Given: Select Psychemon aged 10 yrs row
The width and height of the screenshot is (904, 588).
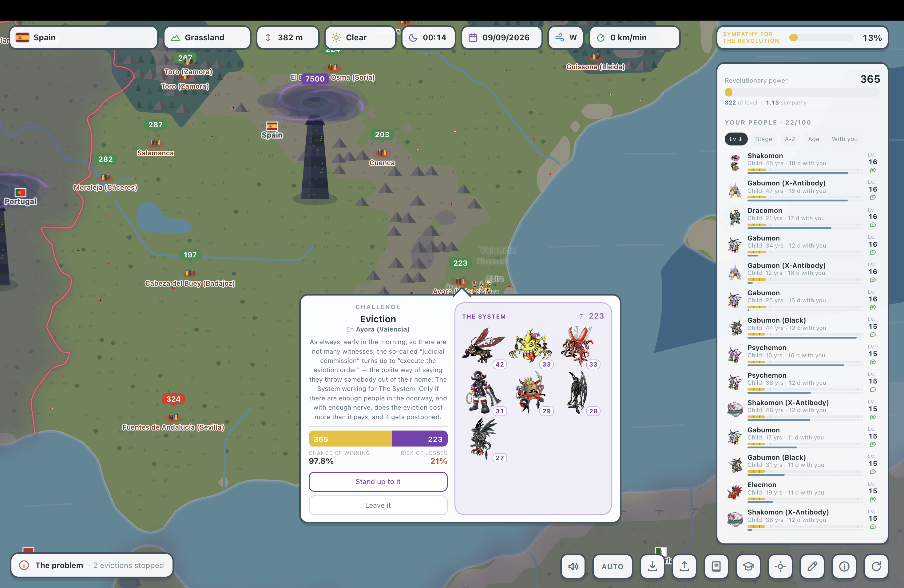Looking at the screenshot, I should pyautogui.click(x=802, y=355).
